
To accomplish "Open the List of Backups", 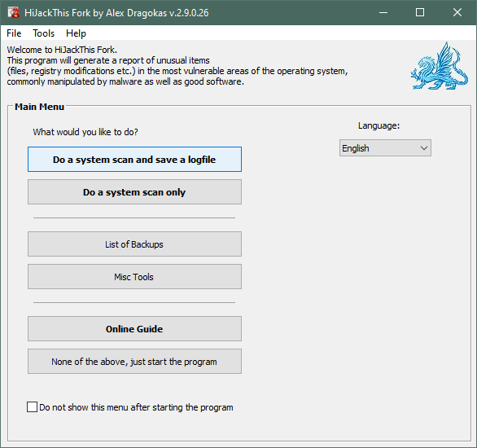I will pyautogui.click(x=134, y=244).
